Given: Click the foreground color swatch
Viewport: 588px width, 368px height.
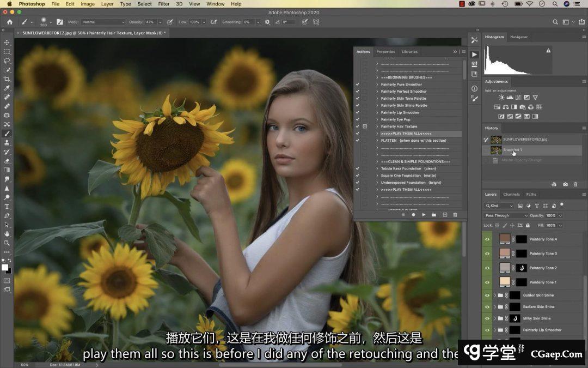Looking at the screenshot, I should tap(5, 268).
